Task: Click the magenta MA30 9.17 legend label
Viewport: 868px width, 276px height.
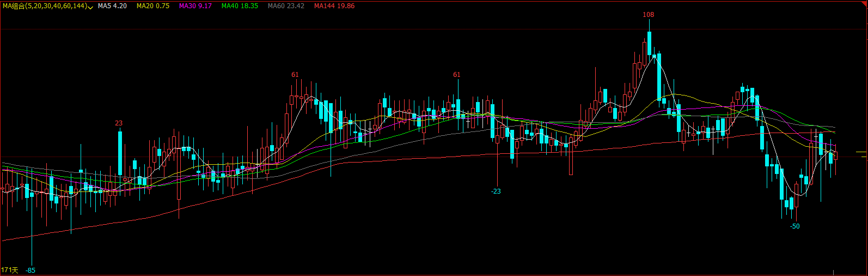Action: (195, 6)
